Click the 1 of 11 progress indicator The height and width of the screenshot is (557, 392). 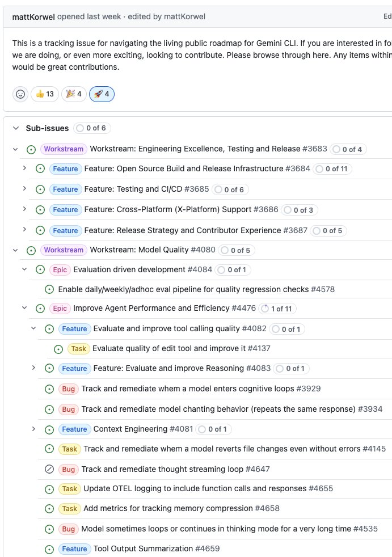[277, 309]
